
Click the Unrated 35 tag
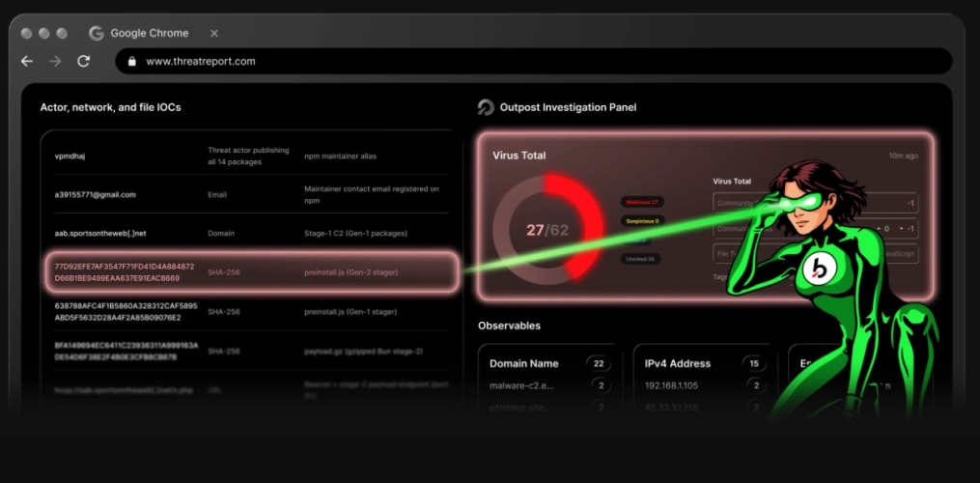(x=641, y=258)
